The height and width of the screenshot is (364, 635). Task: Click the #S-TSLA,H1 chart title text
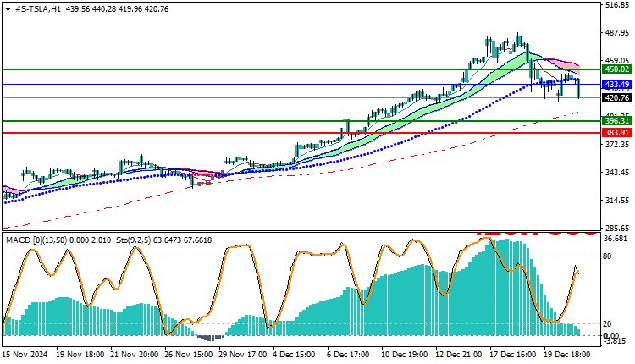point(37,9)
